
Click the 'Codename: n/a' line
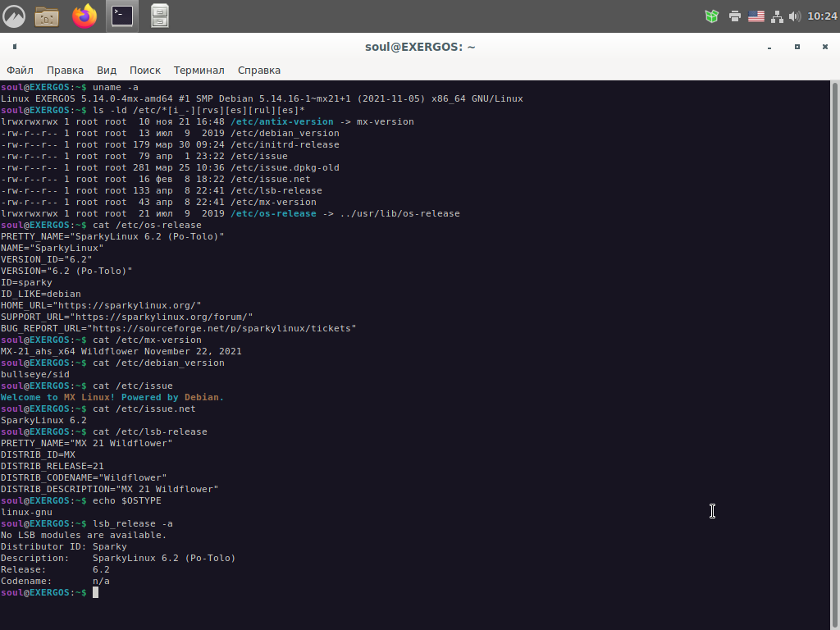coord(55,582)
